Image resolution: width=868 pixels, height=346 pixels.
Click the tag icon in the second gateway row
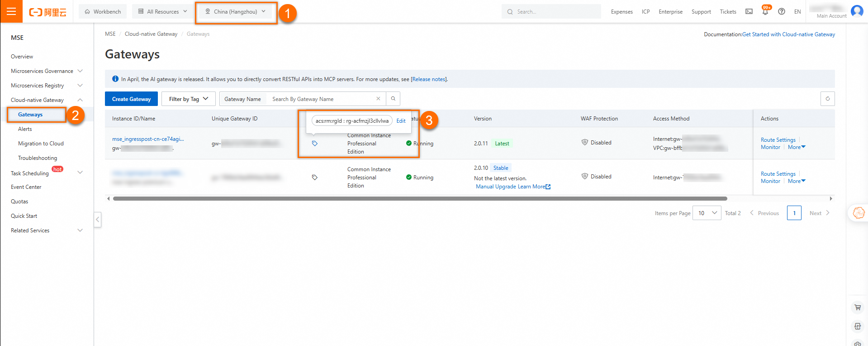[315, 178]
